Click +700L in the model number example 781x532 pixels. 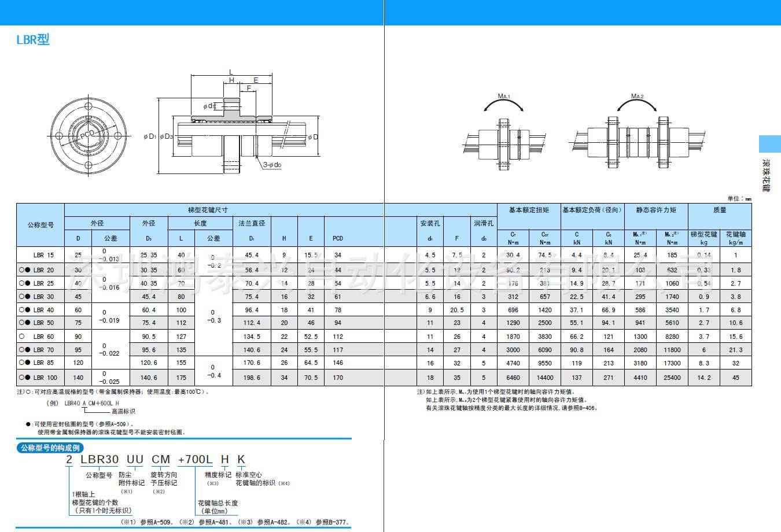tap(196, 460)
